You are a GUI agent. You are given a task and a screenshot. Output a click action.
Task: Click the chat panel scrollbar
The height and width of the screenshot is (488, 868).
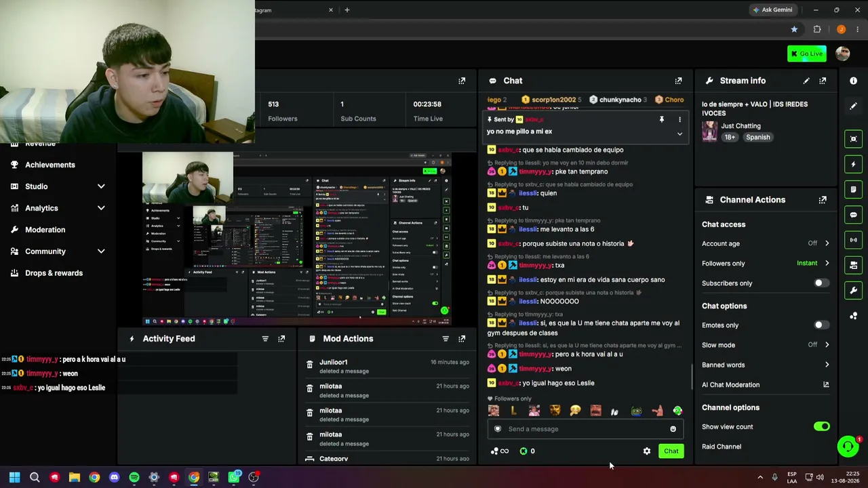tap(691, 376)
